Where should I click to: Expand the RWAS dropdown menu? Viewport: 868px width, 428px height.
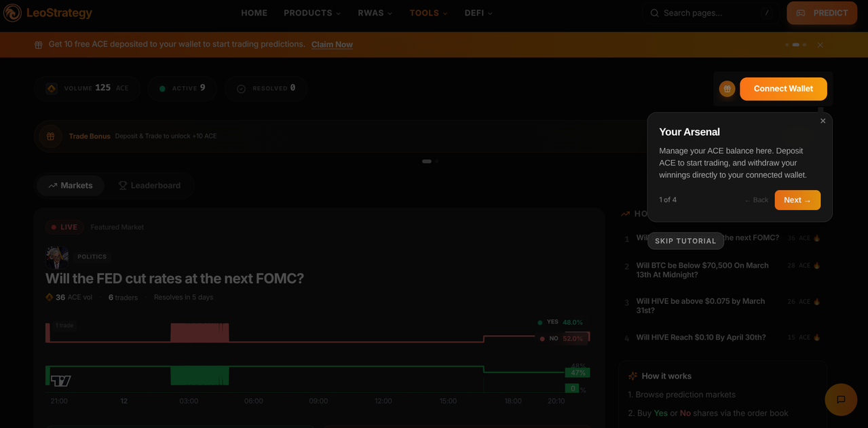click(375, 13)
